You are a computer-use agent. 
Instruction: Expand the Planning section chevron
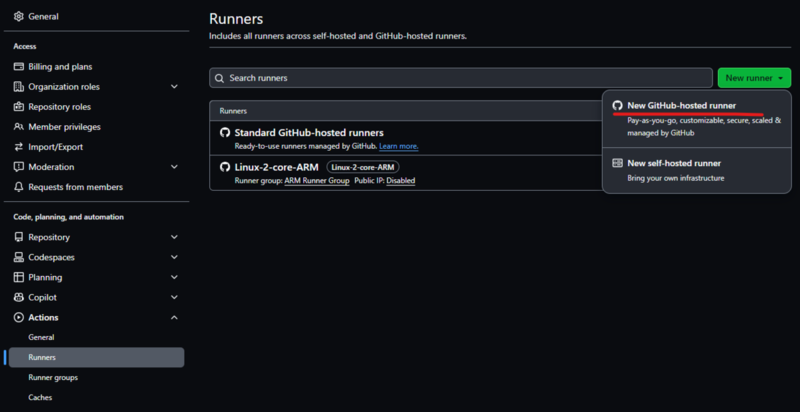point(174,277)
